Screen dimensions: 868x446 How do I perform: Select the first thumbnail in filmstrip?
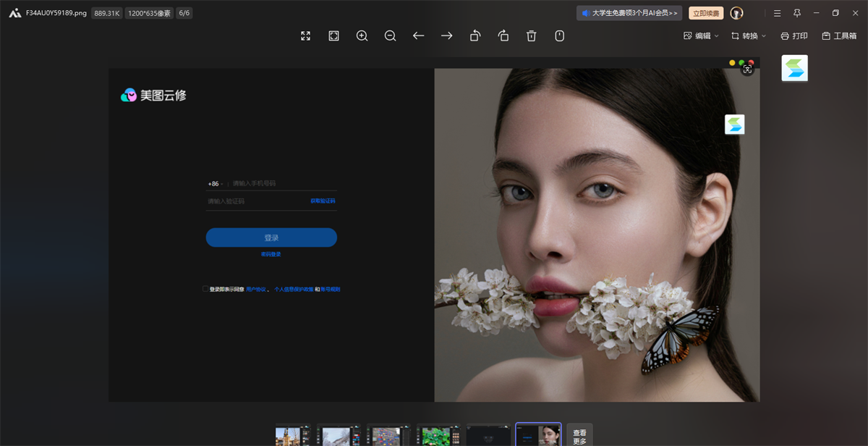click(293, 435)
